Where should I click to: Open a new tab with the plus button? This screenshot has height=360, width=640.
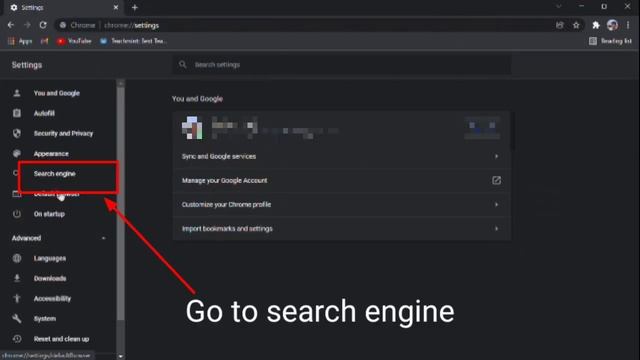tap(135, 7)
